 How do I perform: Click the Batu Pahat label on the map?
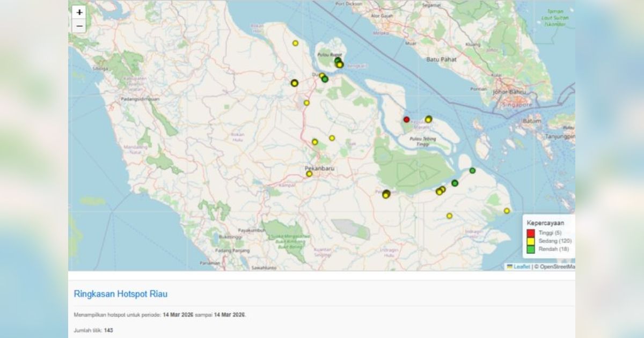click(x=441, y=59)
